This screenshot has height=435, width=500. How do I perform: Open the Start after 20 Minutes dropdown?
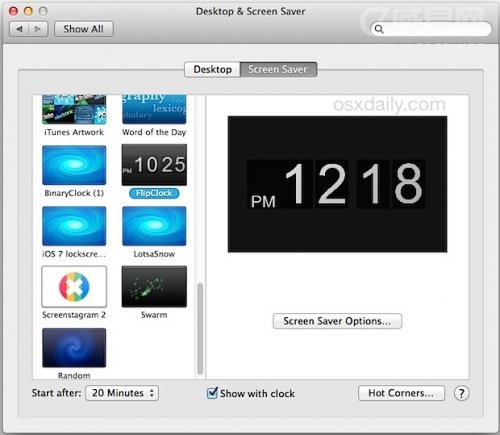point(122,393)
